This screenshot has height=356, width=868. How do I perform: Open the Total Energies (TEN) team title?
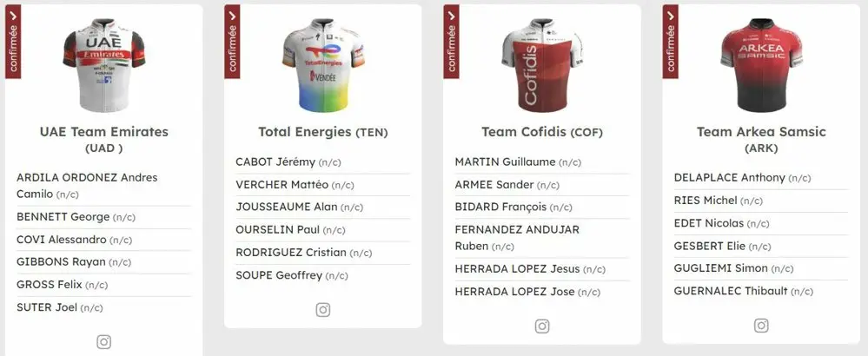click(x=322, y=132)
